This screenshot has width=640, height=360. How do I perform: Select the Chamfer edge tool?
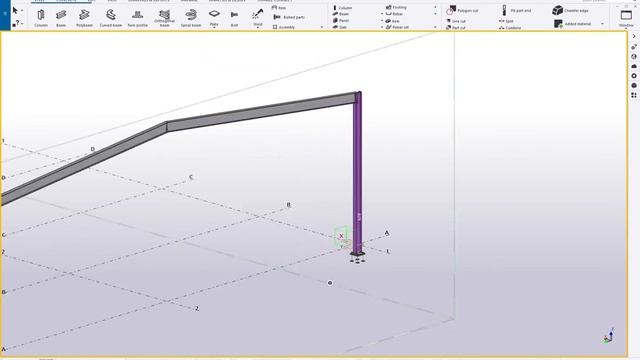pos(570,11)
